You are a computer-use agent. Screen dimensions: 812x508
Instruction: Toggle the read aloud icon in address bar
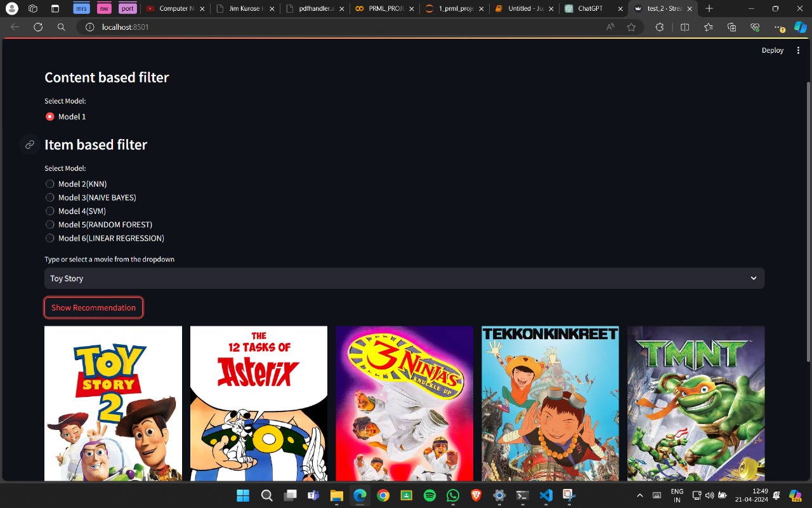tap(611, 27)
